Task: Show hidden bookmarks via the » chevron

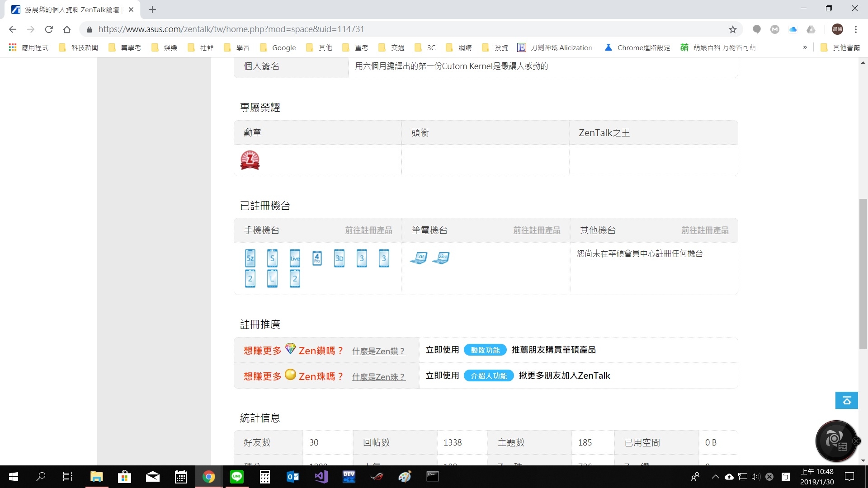Action: [805, 47]
